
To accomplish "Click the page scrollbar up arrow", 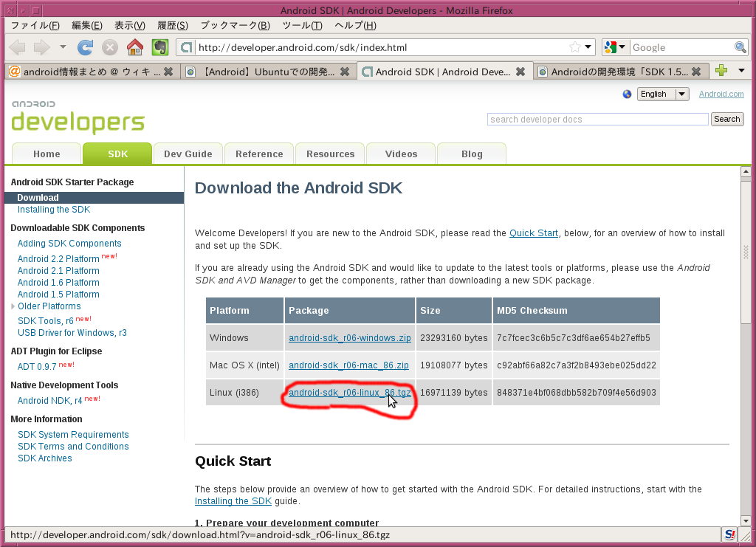I will click(746, 171).
